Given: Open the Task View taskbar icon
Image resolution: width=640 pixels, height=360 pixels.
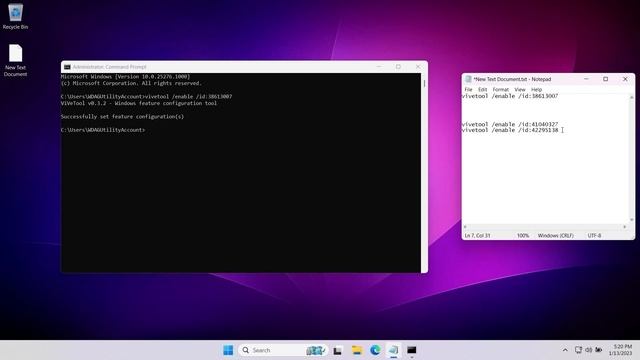Looking at the screenshot, I should [x=338, y=350].
